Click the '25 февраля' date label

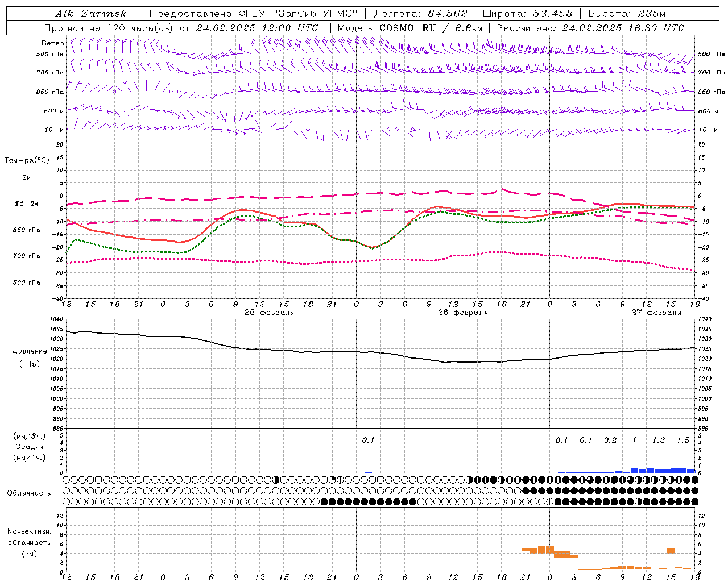(x=269, y=313)
